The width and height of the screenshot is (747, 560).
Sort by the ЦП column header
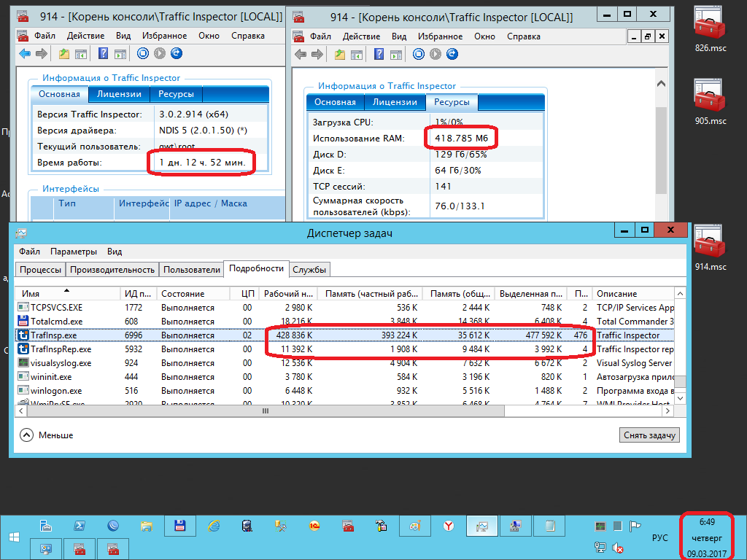point(244,293)
